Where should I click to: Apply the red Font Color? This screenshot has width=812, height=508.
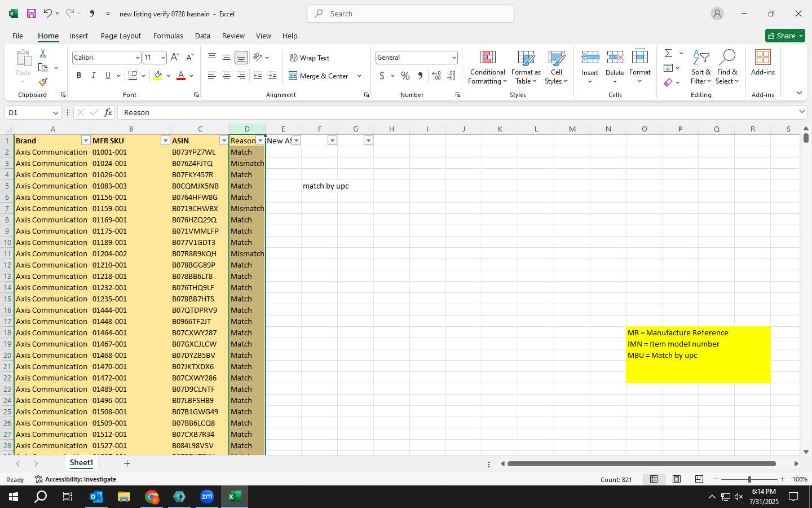(x=181, y=76)
